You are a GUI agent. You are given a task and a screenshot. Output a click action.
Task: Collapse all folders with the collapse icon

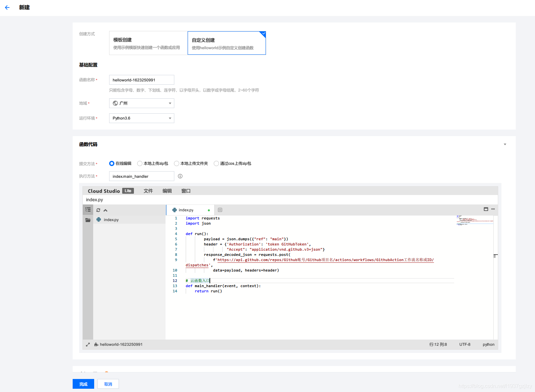pyautogui.click(x=105, y=210)
